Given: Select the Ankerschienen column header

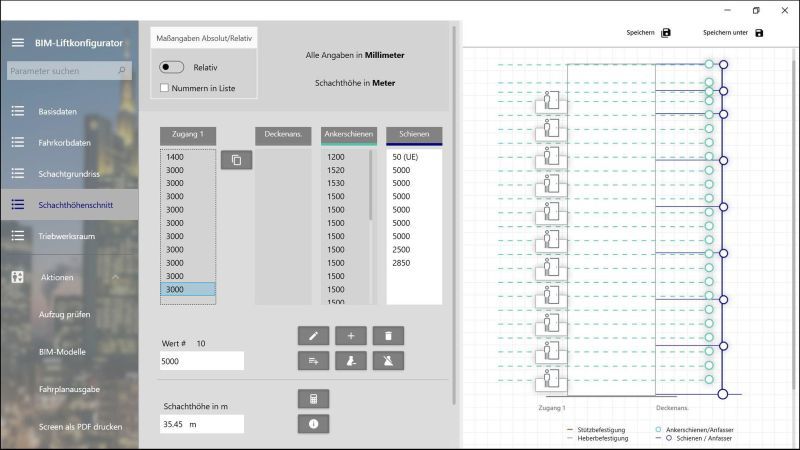Looking at the screenshot, I should pos(349,133).
